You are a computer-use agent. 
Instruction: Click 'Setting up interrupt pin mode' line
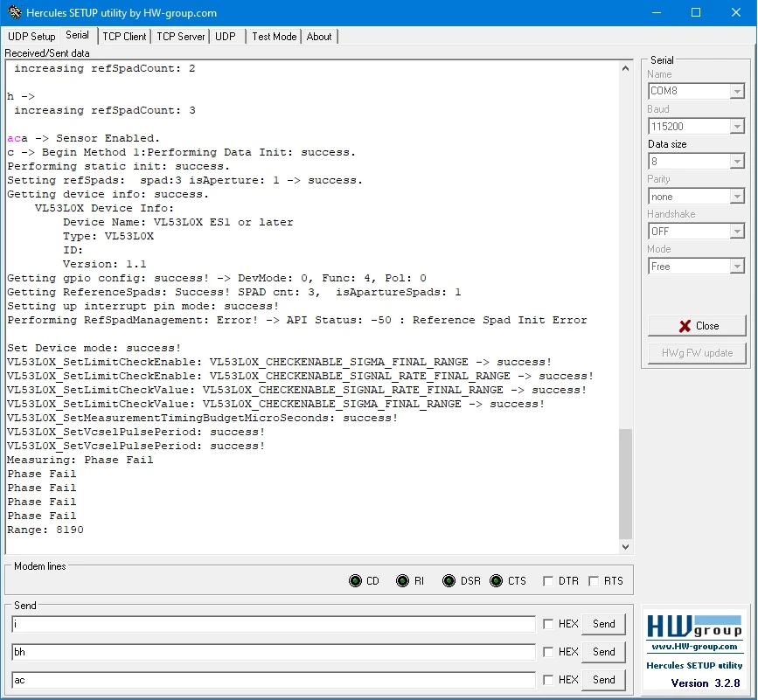[143, 306]
